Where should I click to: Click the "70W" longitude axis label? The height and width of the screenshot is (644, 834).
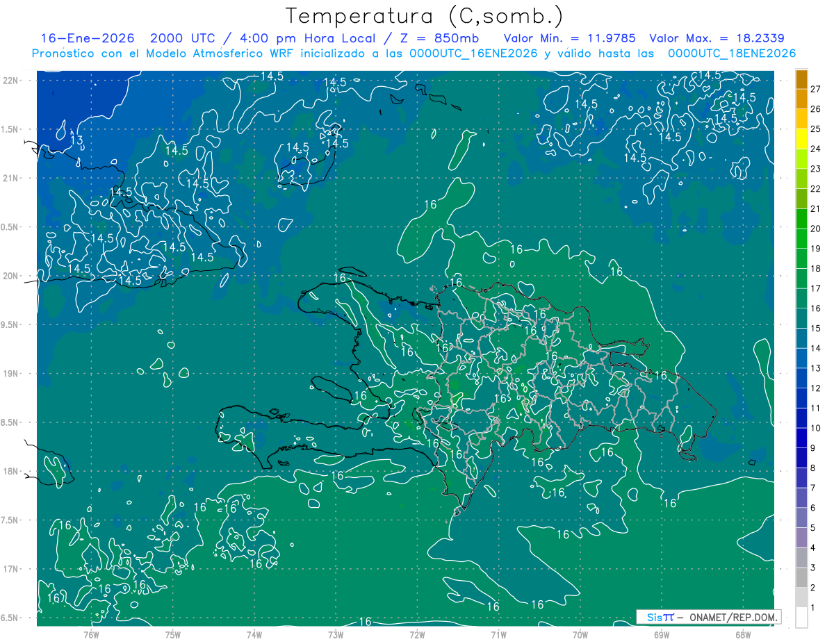tap(580, 634)
